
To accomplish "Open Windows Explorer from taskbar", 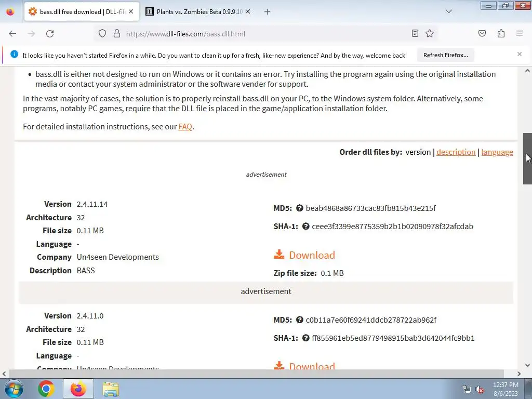I will point(111,390).
